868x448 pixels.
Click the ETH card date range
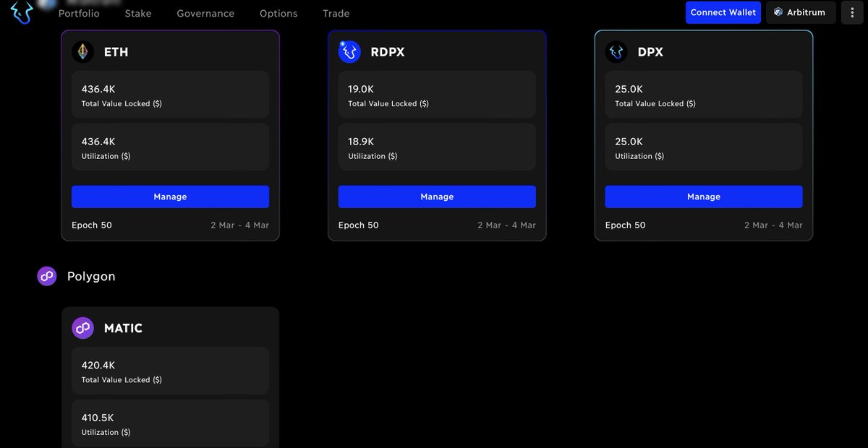240,225
